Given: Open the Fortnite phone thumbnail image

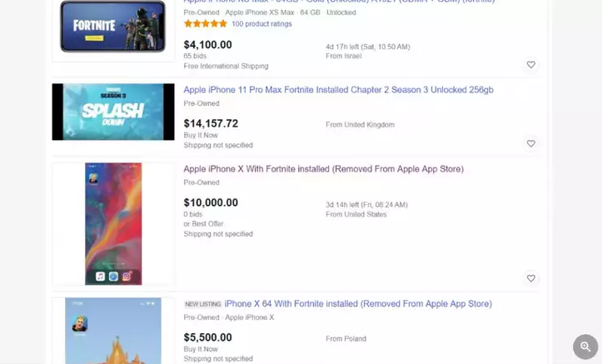Looking at the screenshot, I should point(112,27).
